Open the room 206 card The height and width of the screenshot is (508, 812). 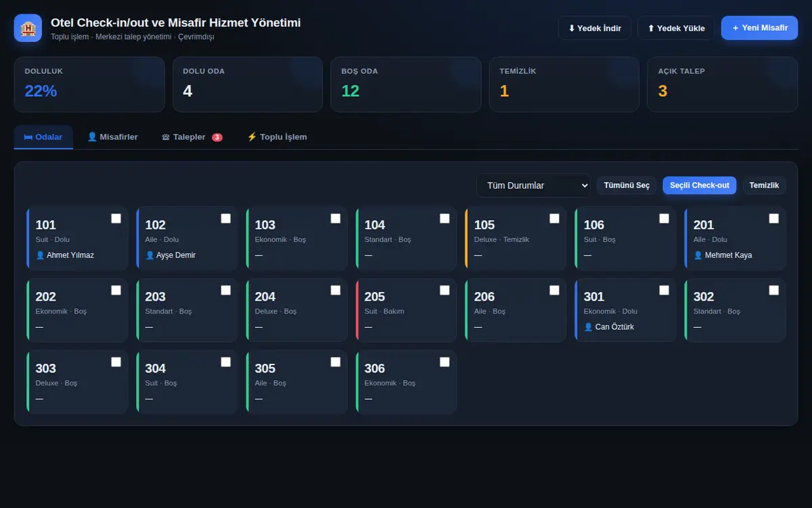click(x=516, y=310)
